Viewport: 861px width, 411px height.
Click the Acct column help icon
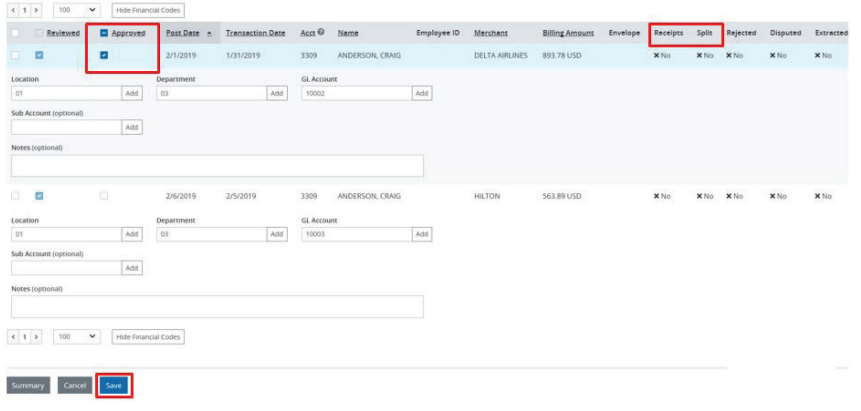pyautogui.click(x=320, y=33)
